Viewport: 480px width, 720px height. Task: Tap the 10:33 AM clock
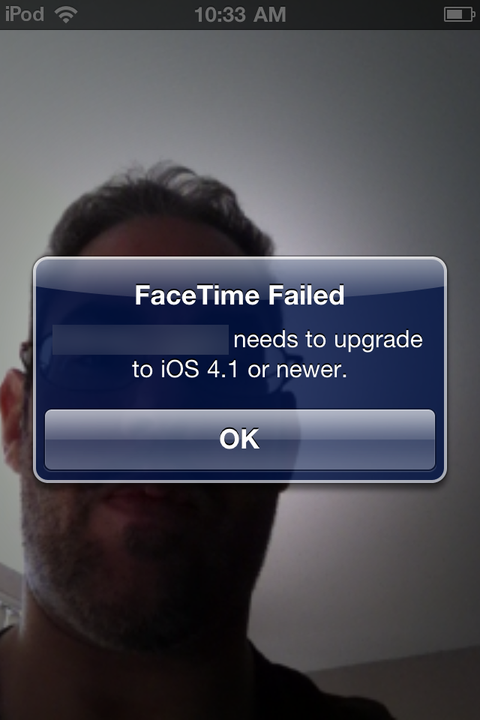(x=240, y=15)
